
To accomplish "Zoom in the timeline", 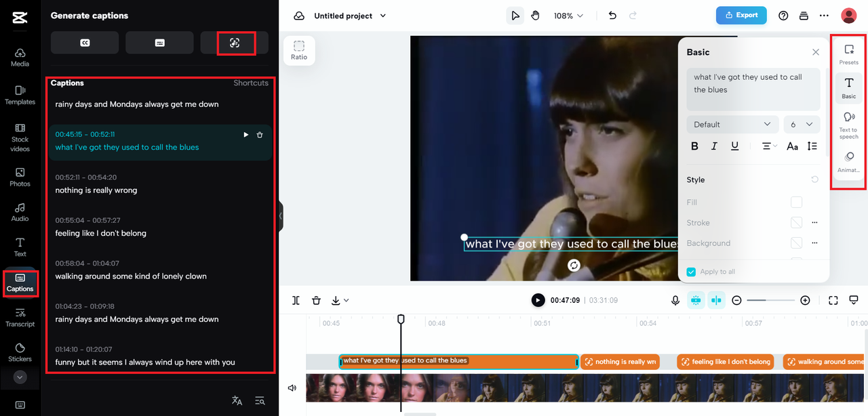I will point(805,300).
